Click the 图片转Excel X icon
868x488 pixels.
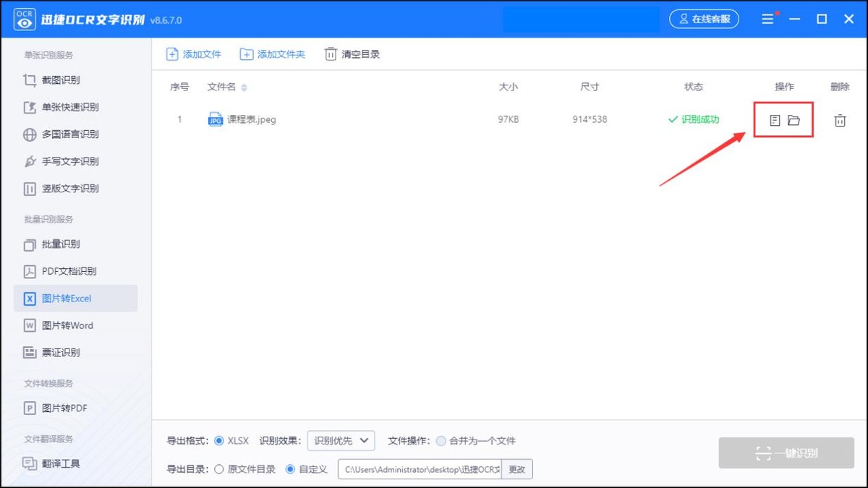coord(30,299)
